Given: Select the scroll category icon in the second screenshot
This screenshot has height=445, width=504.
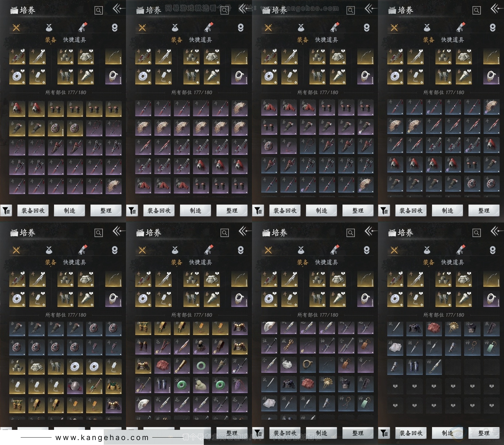Looking at the screenshot, I should tap(209, 28).
